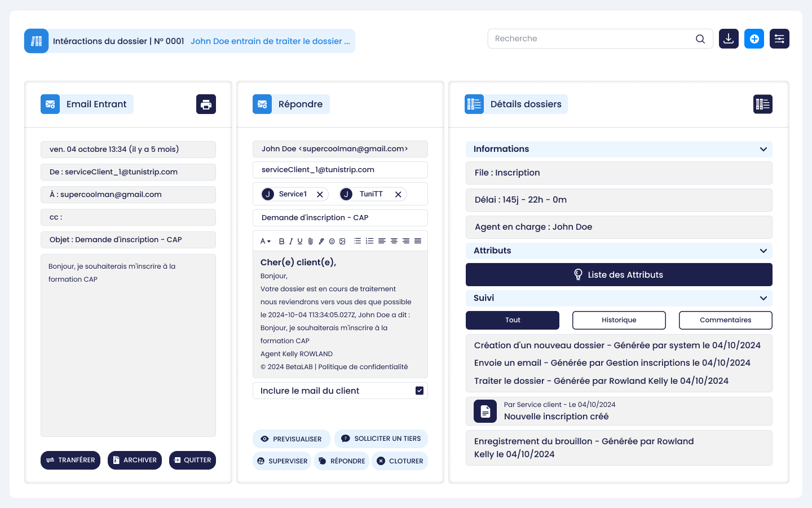Apply bold formatting in the editor
The height and width of the screenshot is (508, 812).
coord(281,241)
